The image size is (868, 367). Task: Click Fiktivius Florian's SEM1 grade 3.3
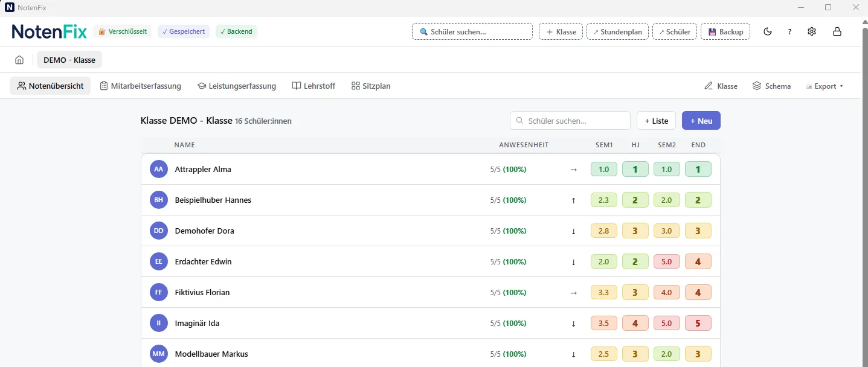click(604, 292)
